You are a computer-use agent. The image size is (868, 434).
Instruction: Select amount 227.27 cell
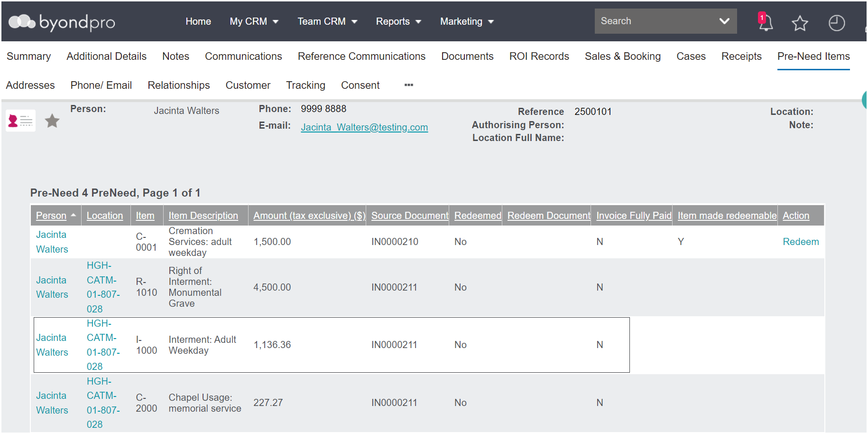[x=268, y=403]
